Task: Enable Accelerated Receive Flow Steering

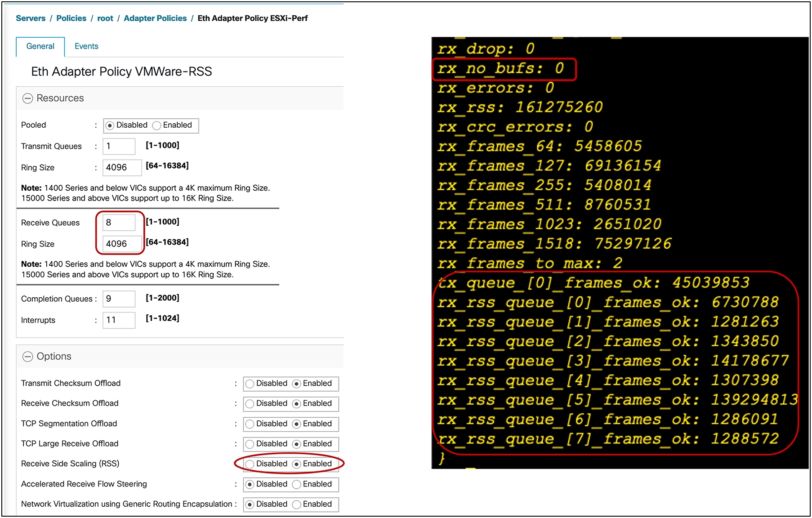Action: tap(296, 484)
